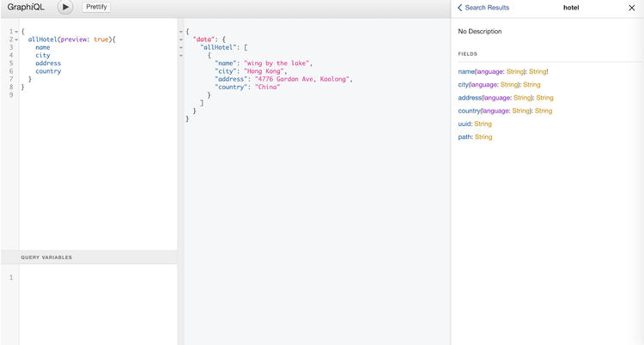
Task: Open the country field documentation
Action: (x=469, y=111)
